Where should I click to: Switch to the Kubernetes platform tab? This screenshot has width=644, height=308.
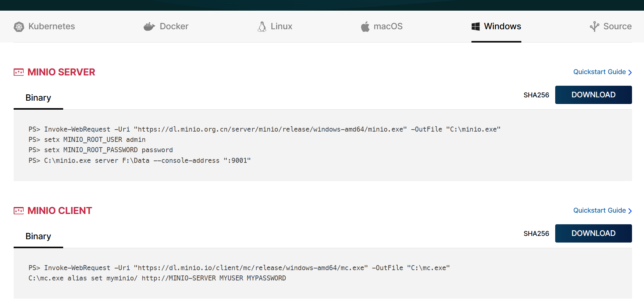click(x=52, y=26)
